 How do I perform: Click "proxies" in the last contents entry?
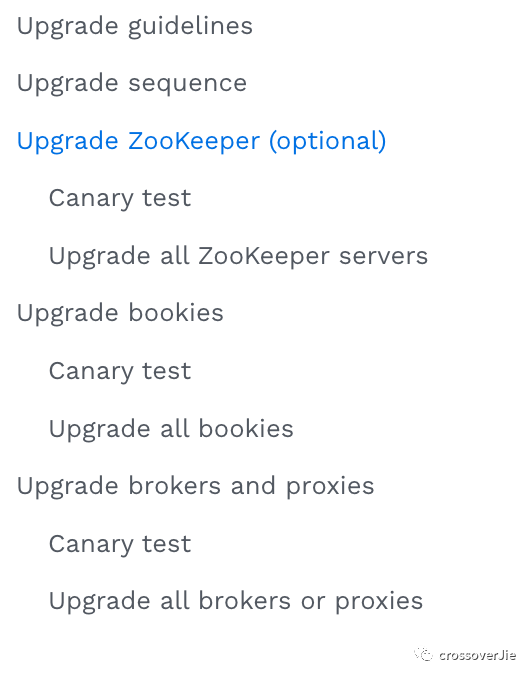click(x=379, y=603)
